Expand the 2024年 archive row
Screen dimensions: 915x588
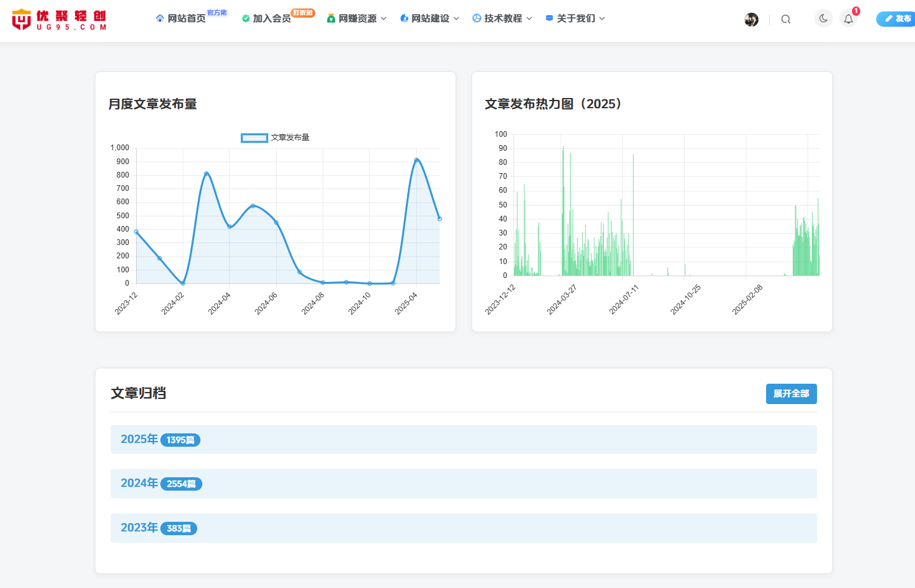463,484
